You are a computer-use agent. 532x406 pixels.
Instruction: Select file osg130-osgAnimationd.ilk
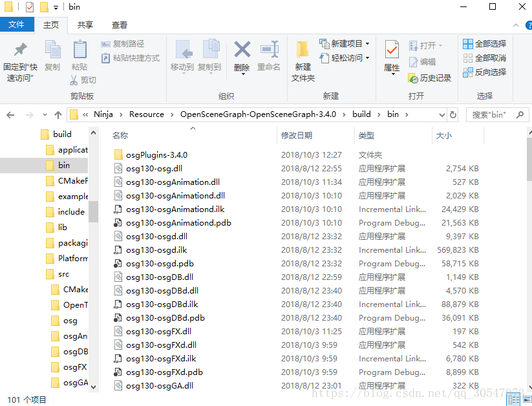(175, 209)
